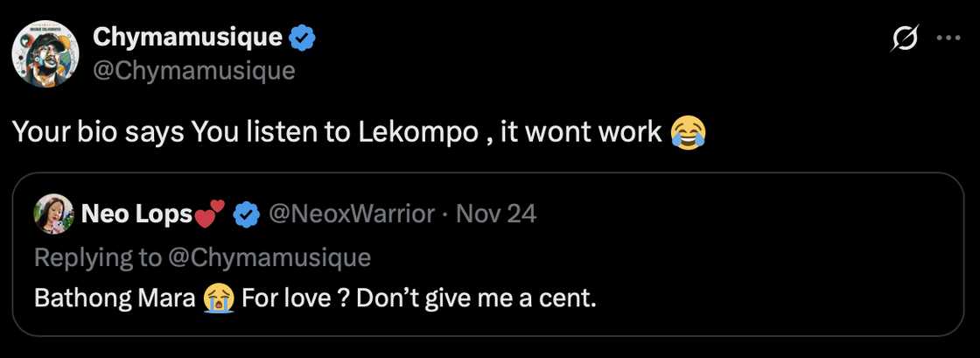Click the laughing emoji in main tweet
The image size is (980, 358).
[x=689, y=133]
